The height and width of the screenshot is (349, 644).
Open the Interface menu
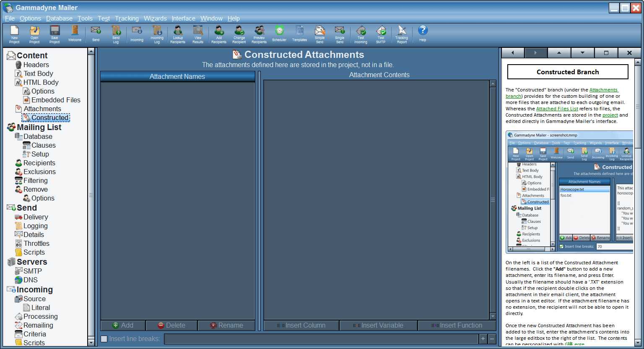coord(183,18)
